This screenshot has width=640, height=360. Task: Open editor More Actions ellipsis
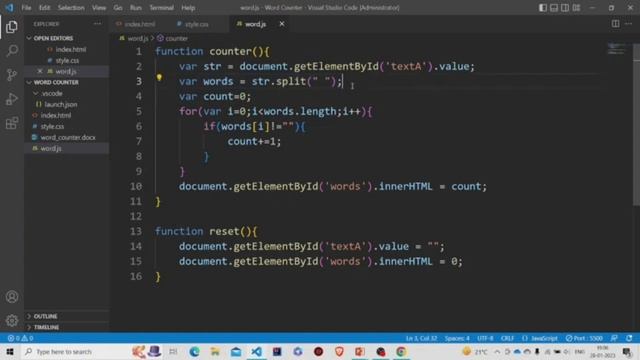[629, 24]
